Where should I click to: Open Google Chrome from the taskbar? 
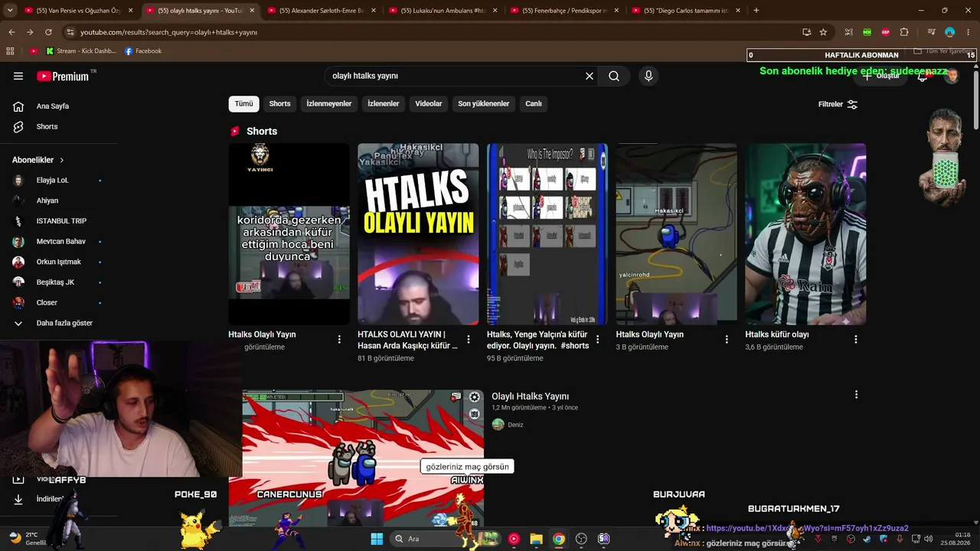coord(559,539)
